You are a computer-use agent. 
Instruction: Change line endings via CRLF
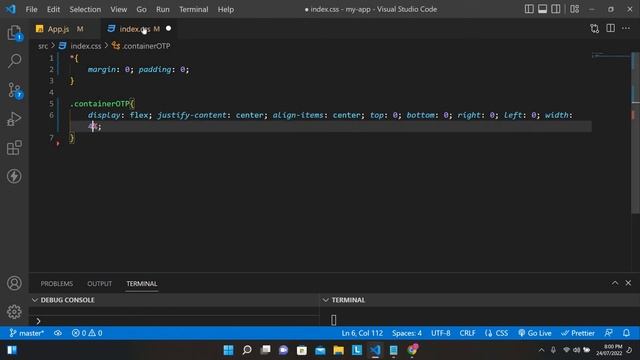[x=467, y=333]
